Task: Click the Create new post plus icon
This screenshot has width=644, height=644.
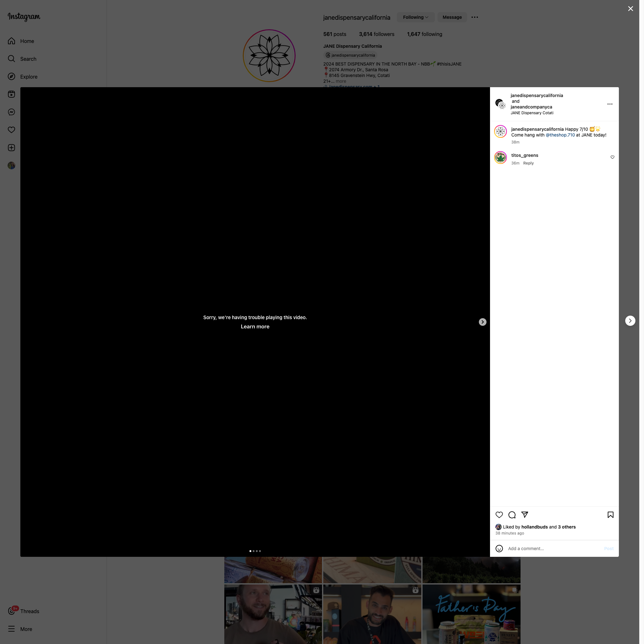Action: [x=11, y=148]
